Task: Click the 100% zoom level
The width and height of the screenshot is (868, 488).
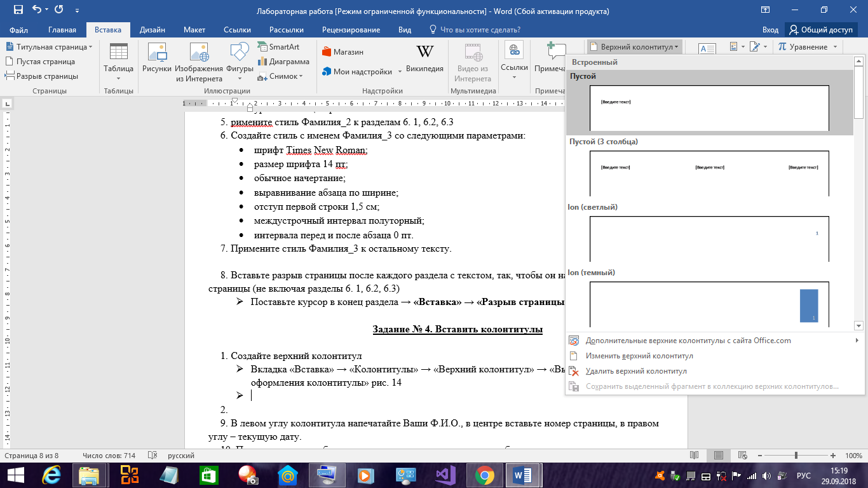Action: pyautogui.click(x=853, y=456)
